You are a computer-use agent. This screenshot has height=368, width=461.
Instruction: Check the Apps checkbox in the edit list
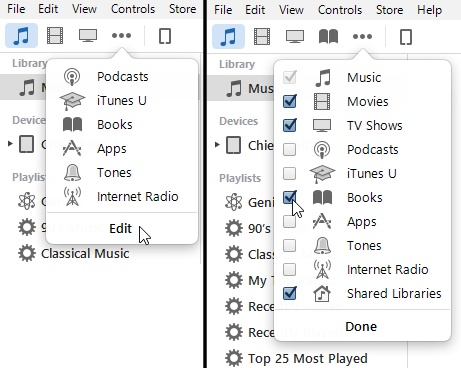[289, 221]
